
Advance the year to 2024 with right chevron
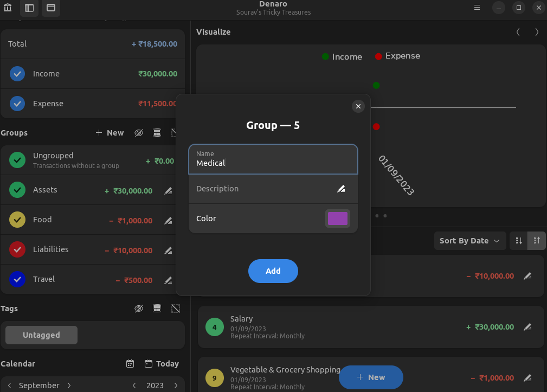coord(176,385)
